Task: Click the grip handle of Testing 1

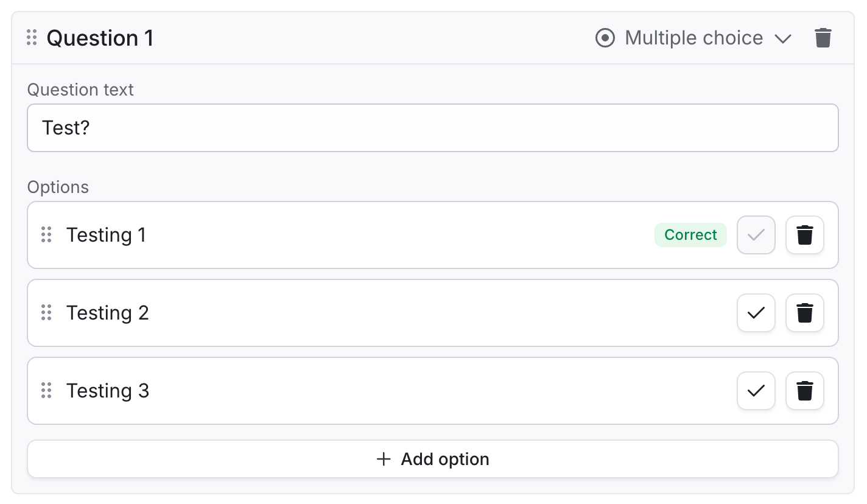Action: tap(46, 235)
